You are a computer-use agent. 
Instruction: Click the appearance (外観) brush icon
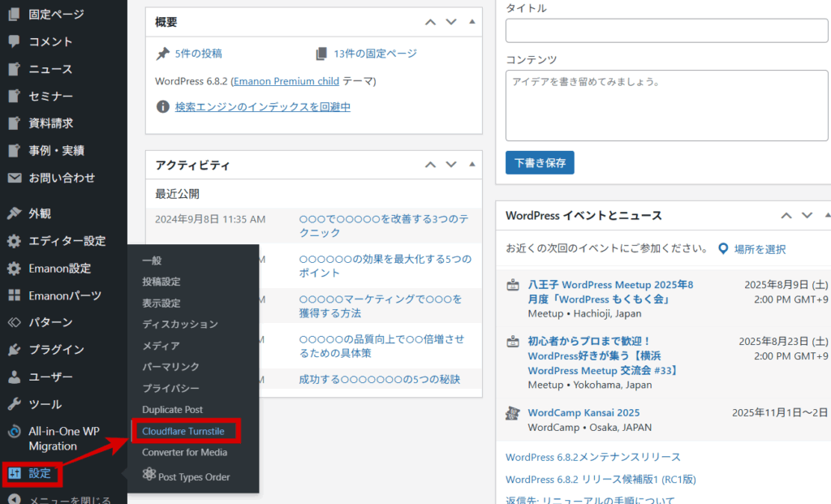tap(14, 213)
